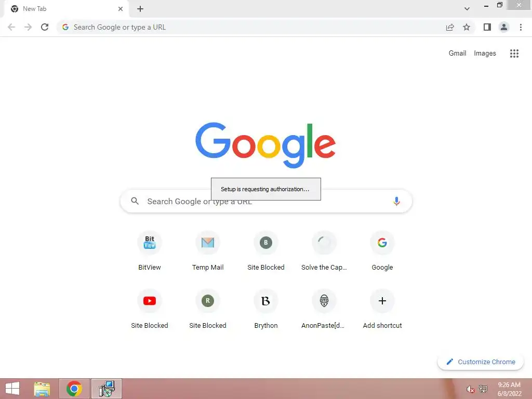Click the Google G icon in address bar

[65, 27]
